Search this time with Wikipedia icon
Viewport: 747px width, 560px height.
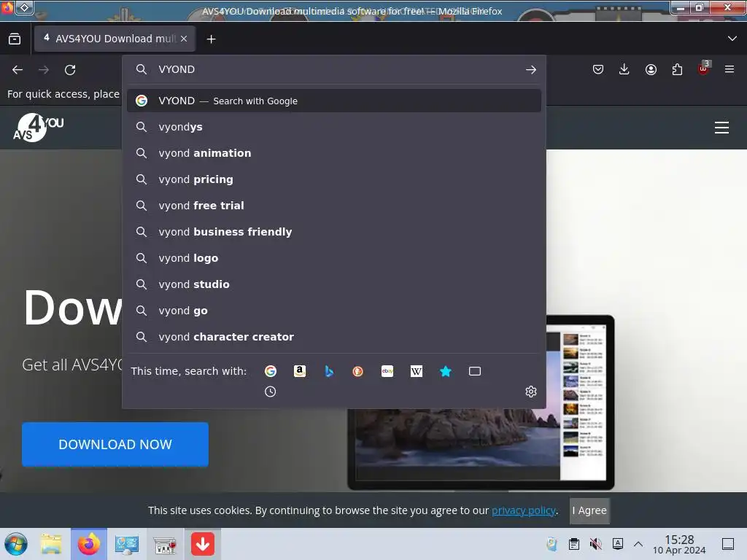point(417,371)
